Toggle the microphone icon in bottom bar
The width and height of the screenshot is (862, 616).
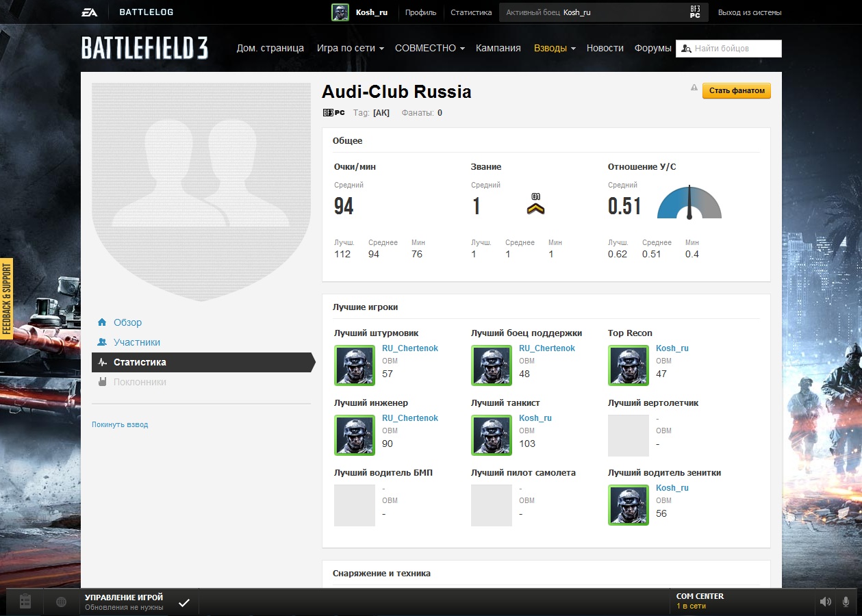point(846,602)
